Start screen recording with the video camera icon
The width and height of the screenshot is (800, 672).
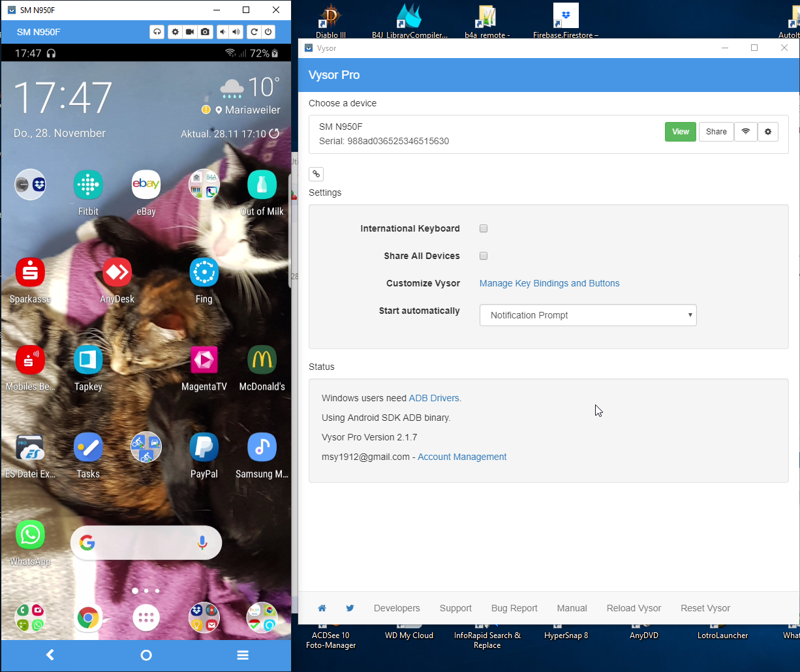[190, 32]
